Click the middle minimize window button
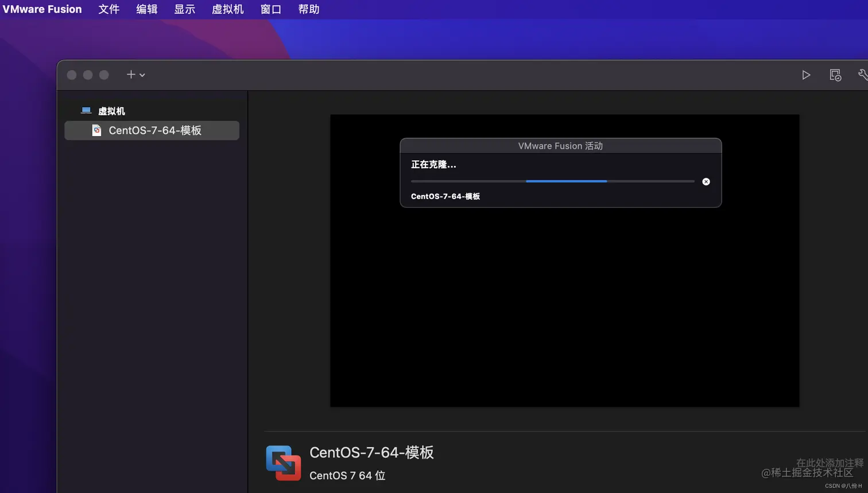Viewport: 868px width, 493px height. [88, 75]
